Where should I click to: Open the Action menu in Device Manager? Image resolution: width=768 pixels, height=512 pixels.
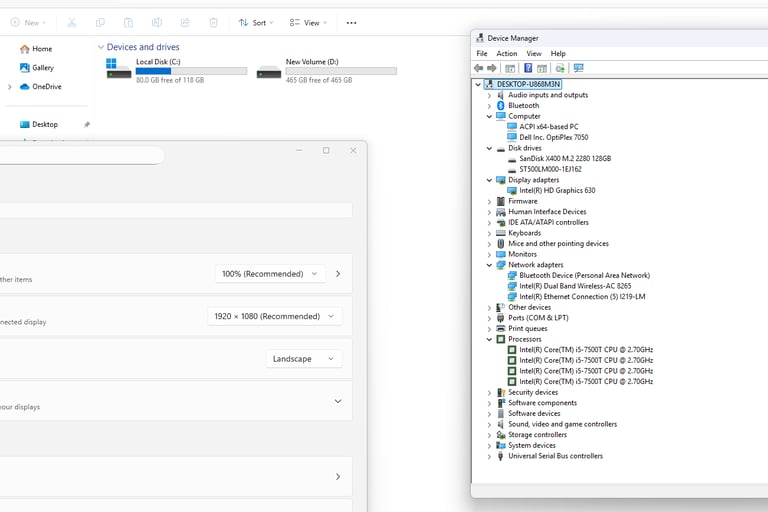[x=507, y=53]
